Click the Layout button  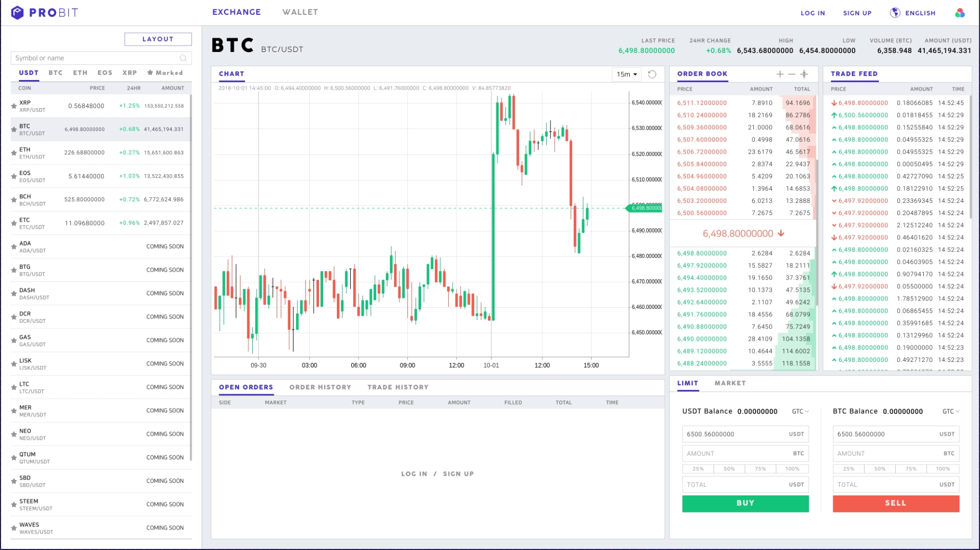click(x=158, y=39)
